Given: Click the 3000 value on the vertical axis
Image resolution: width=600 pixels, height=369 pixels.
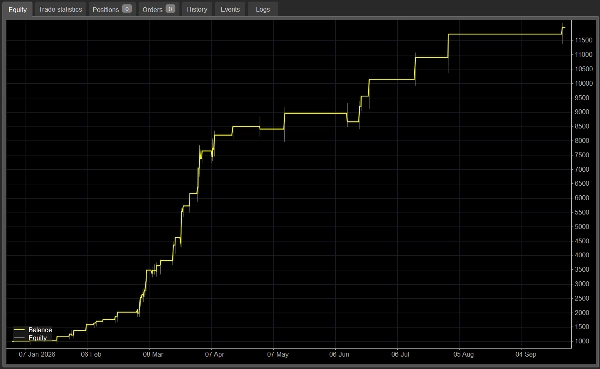Looking at the screenshot, I should pos(582,284).
